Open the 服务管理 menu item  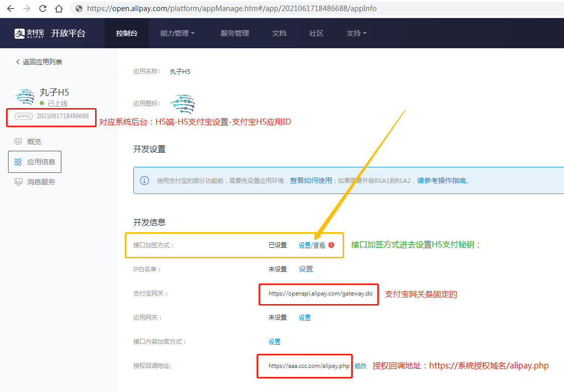234,33
